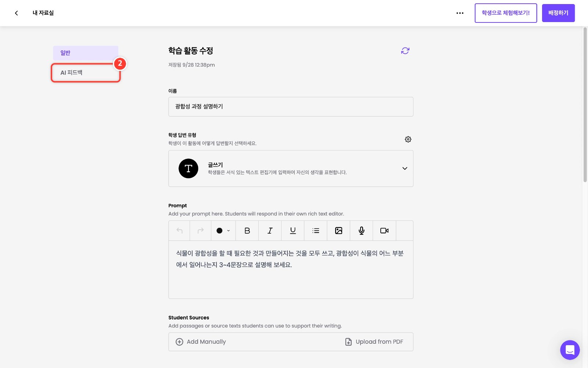This screenshot has height=368, width=588.
Task: Select the 일반 tab in the sidebar
Action: pos(86,53)
